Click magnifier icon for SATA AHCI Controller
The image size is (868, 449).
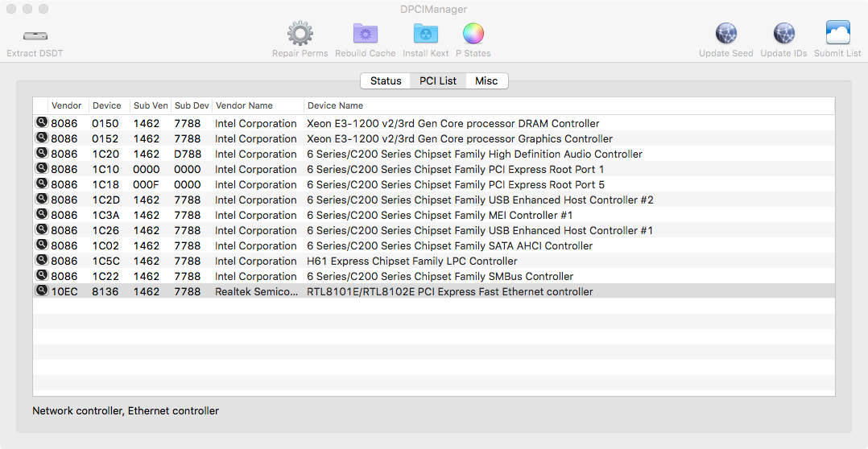pos(42,245)
